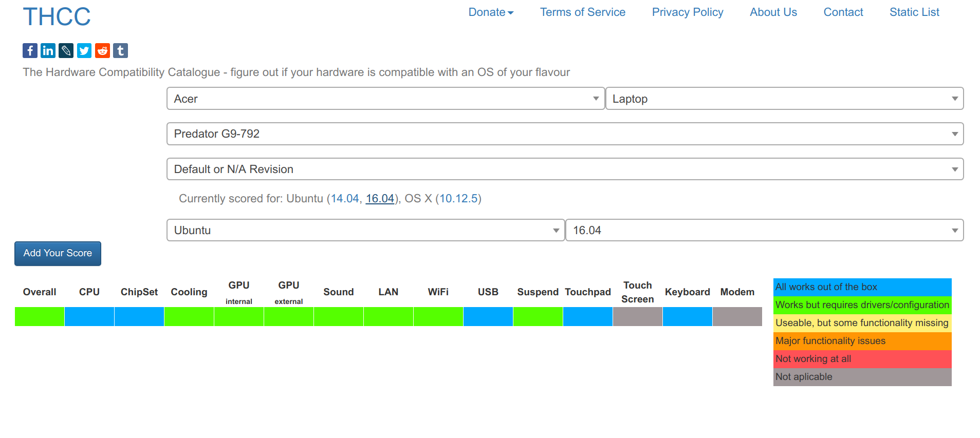980x438 pixels.
Task: Click 'Works but requires drivers/configuration' legend
Action: point(862,305)
